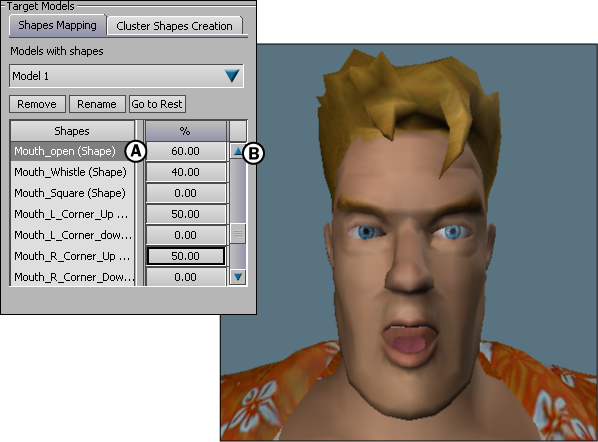The height and width of the screenshot is (442, 598).
Task: Select the Mouth_L_Corner_Up shape row
Action: tap(72, 214)
